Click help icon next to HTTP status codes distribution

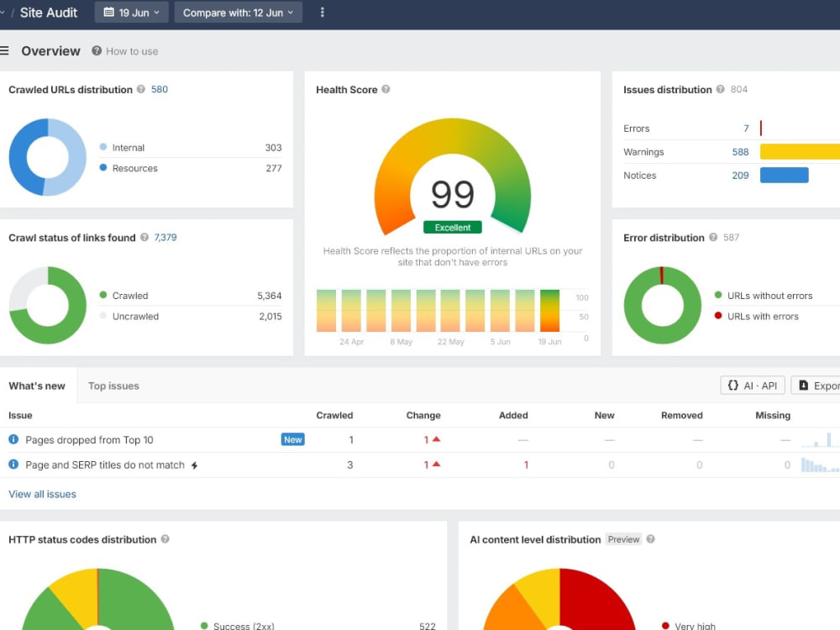coord(165,539)
